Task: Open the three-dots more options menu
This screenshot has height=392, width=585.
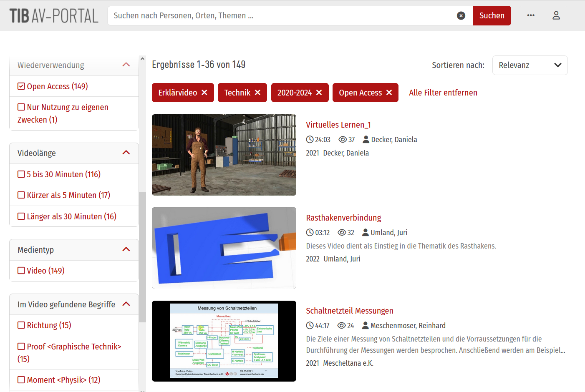Action: pos(531,15)
